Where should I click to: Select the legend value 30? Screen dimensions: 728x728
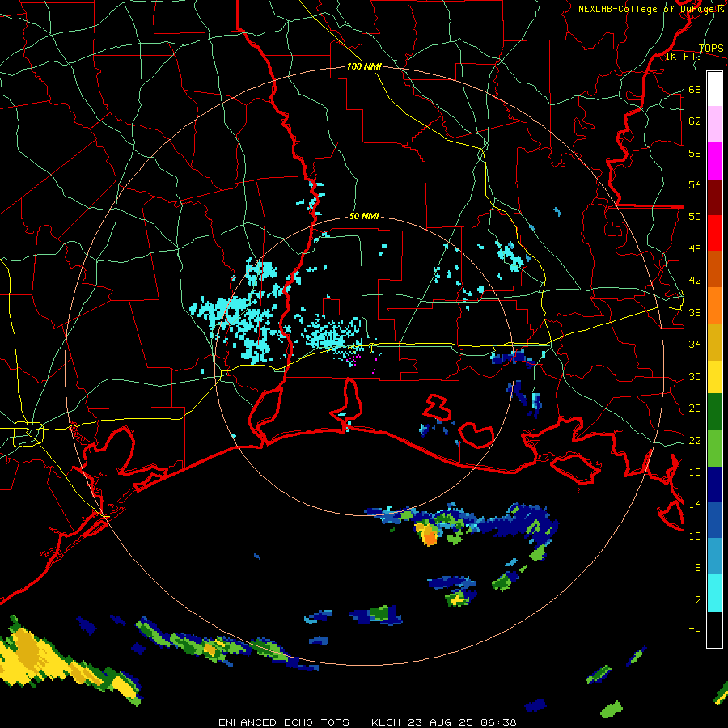695,376
